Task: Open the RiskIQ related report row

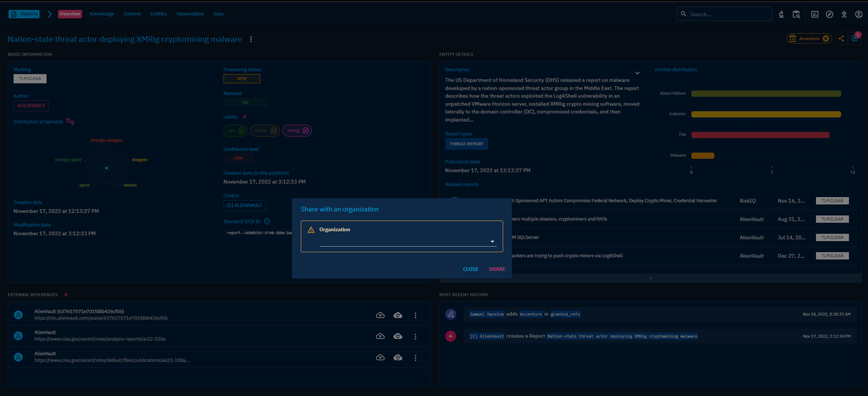Action: pyautogui.click(x=650, y=200)
